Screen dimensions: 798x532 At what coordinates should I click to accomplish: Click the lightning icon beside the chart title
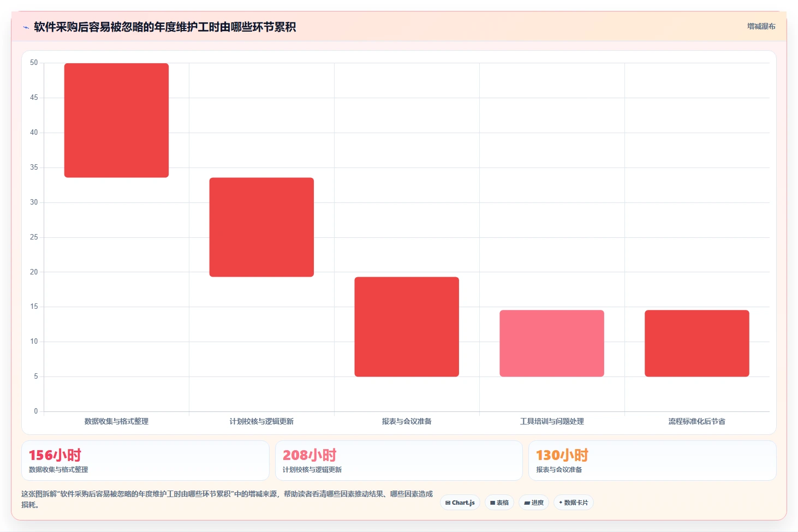[x=26, y=27]
